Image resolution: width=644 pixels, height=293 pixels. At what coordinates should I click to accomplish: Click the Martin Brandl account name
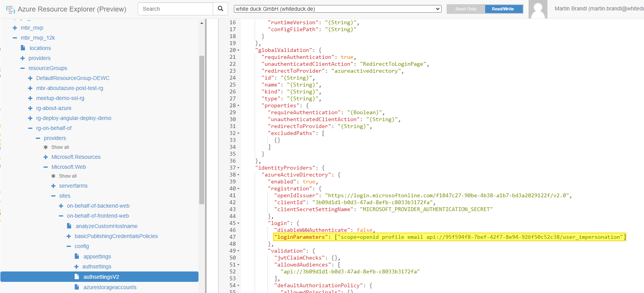pyautogui.click(x=599, y=8)
